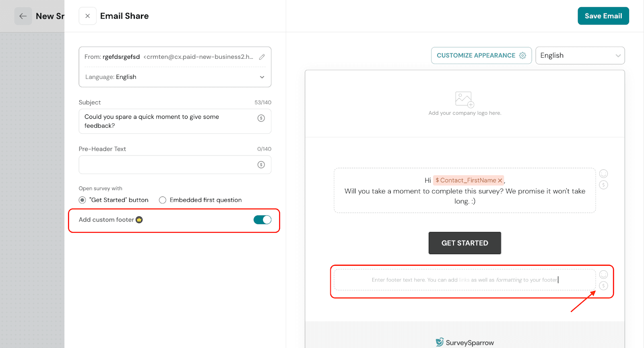This screenshot has width=644, height=348.
Task: Insert variable icon beside footer text
Action: (x=603, y=286)
